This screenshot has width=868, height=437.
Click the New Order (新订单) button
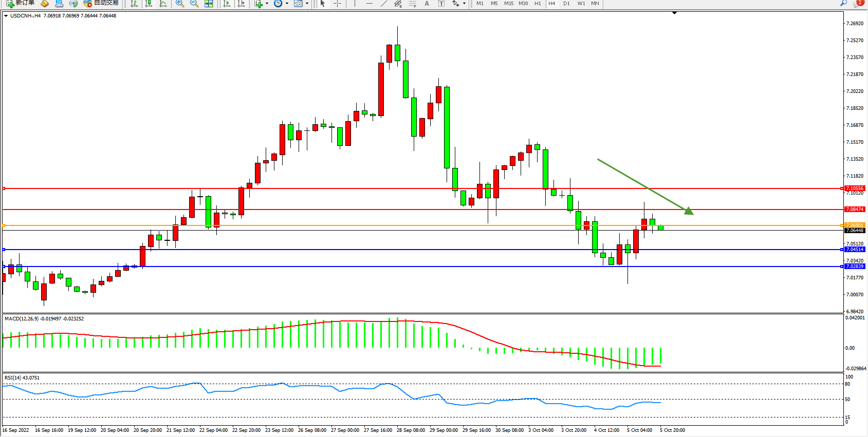coord(21,3)
